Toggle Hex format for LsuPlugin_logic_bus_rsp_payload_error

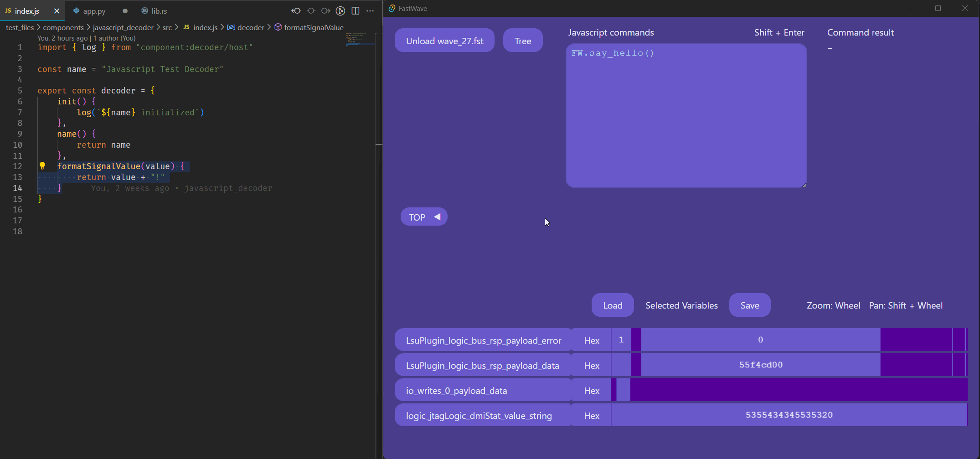click(x=592, y=340)
